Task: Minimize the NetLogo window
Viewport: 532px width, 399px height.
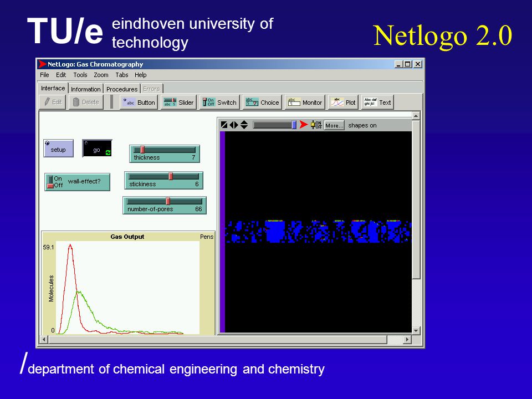Action: click(x=398, y=64)
